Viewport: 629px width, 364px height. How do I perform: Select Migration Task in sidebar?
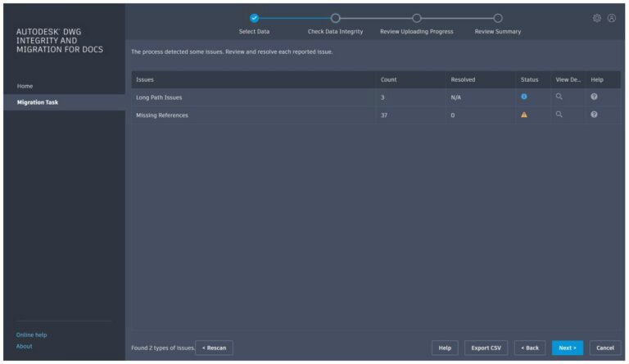[x=64, y=102]
